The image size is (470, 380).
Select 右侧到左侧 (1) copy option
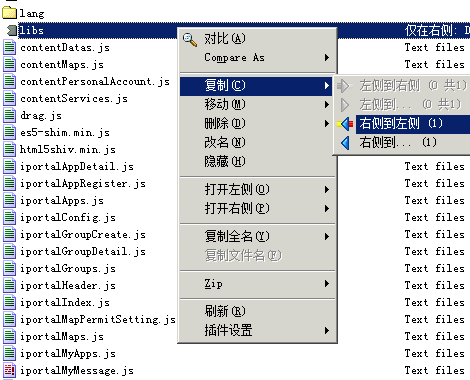pyautogui.click(x=402, y=124)
